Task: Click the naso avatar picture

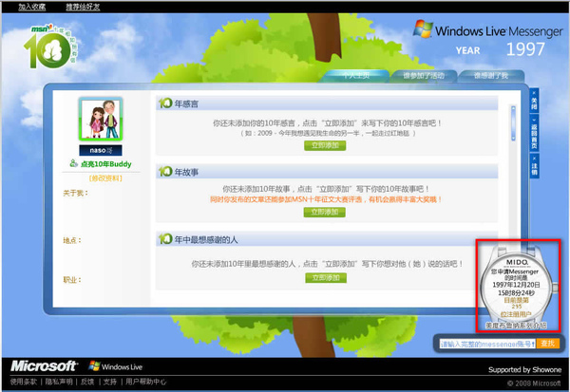Action: (x=101, y=120)
